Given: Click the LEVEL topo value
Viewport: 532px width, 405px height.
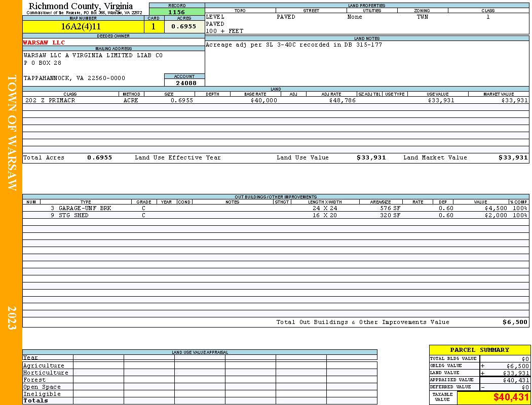Looking at the screenshot, I should point(215,17).
